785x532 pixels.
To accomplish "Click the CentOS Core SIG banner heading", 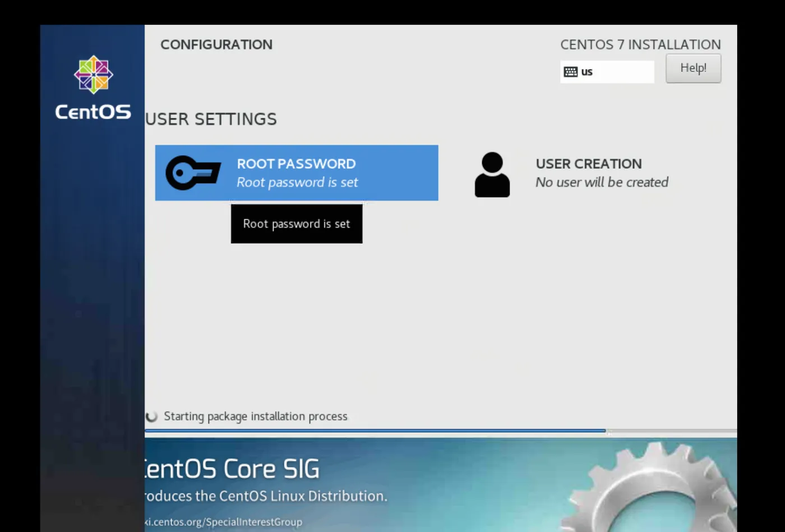I will 232,469.
